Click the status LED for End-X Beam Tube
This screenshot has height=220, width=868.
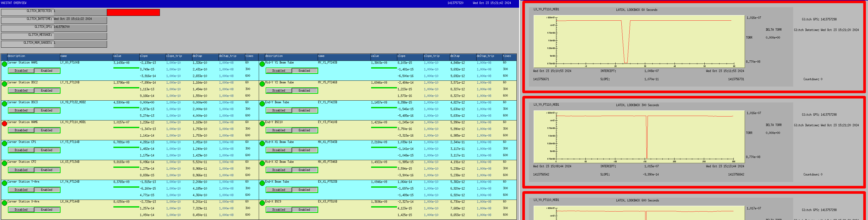(262, 183)
